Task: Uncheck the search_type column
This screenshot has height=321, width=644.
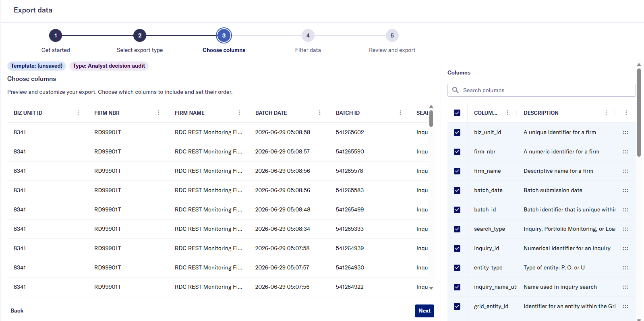Action: pyautogui.click(x=457, y=229)
